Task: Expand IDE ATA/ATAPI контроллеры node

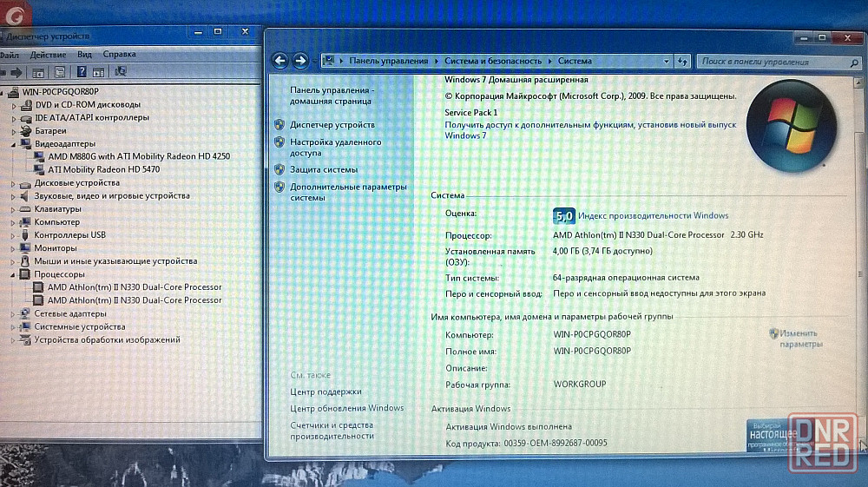Action: click(x=14, y=118)
